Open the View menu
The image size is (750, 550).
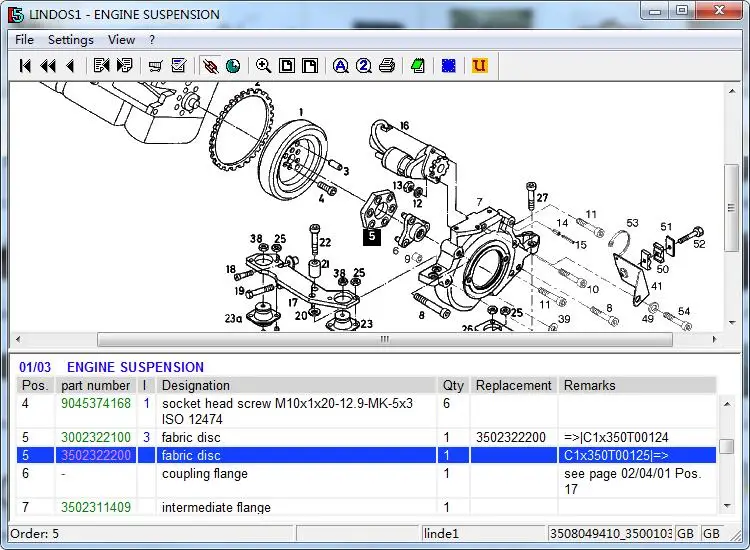(x=121, y=40)
